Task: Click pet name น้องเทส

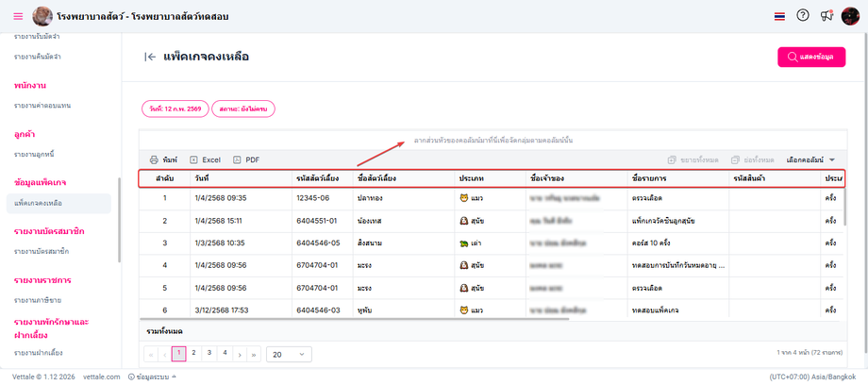Action: pos(371,221)
